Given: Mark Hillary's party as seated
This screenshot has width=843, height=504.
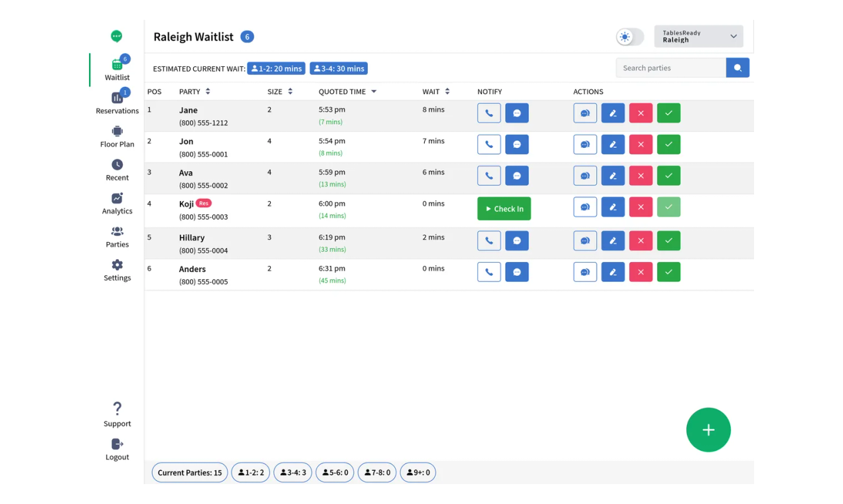Looking at the screenshot, I should (x=669, y=241).
